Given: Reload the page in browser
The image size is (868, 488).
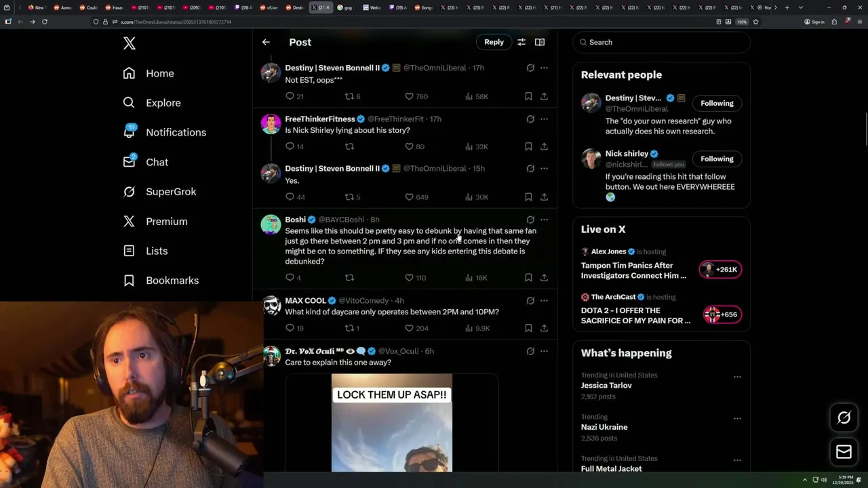Looking at the screenshot, I should 45,22.
